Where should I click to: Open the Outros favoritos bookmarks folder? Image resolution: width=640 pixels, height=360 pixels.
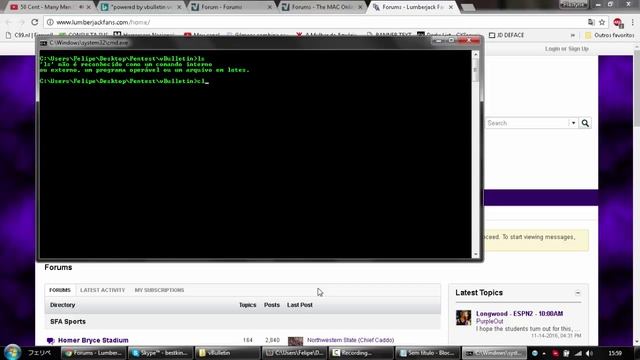click(x=609, y=36)
